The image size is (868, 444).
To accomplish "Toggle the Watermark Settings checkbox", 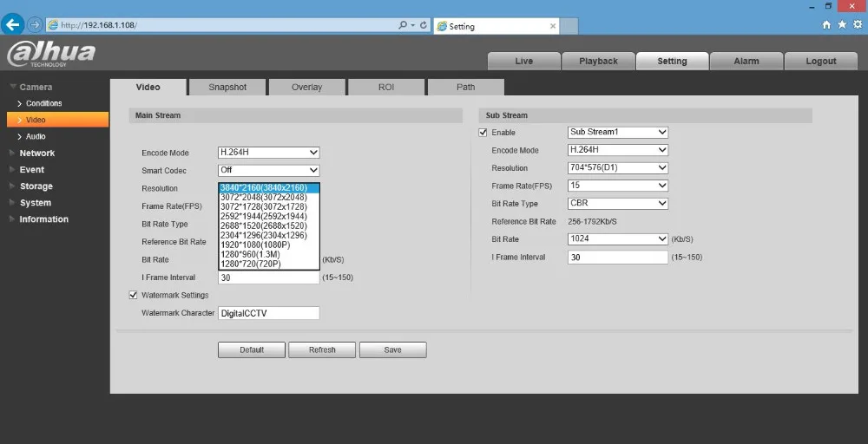I will pos(133,295).
